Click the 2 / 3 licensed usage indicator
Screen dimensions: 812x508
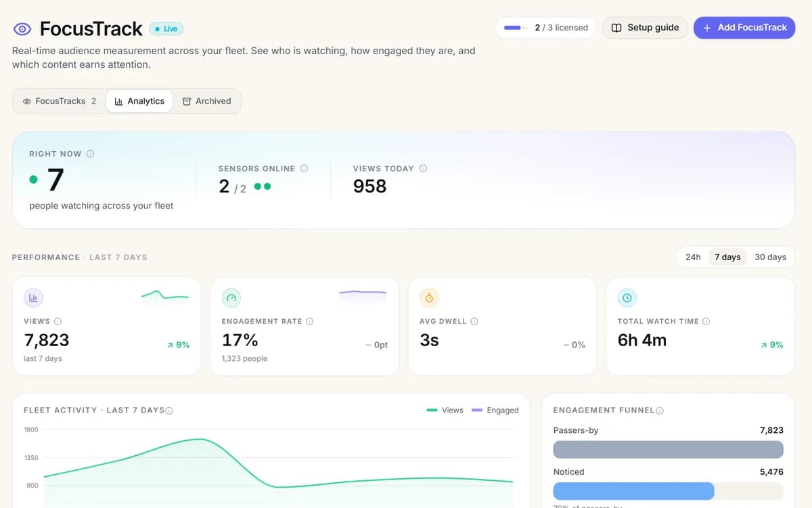point(545,28)
